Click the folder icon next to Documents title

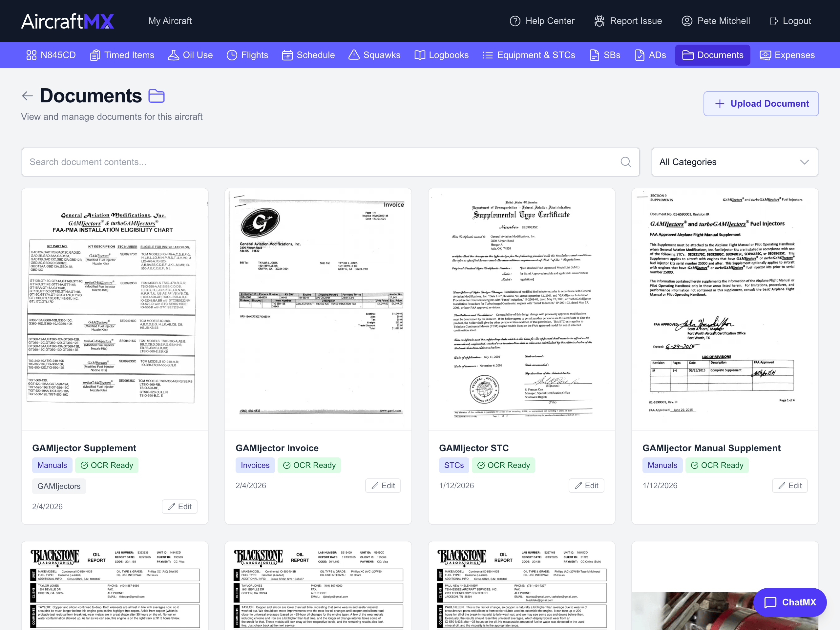pos(157,96)
